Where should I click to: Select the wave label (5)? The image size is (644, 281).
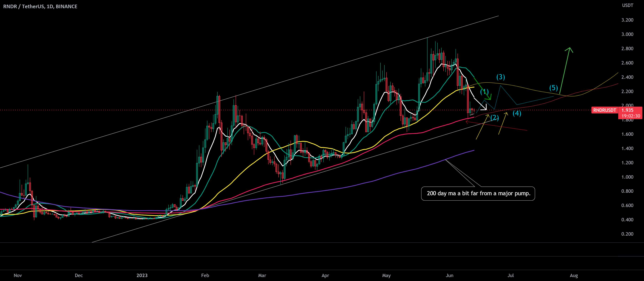(554, 88)
